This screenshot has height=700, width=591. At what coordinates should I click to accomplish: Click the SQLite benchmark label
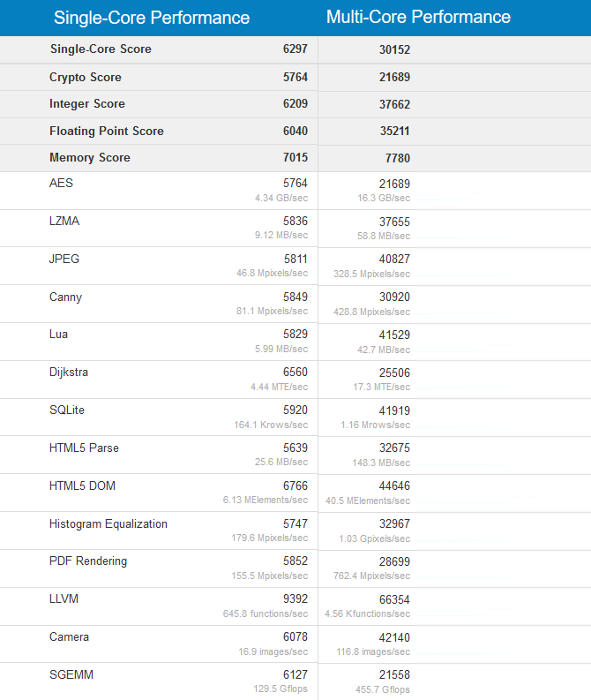pos(67,410)
